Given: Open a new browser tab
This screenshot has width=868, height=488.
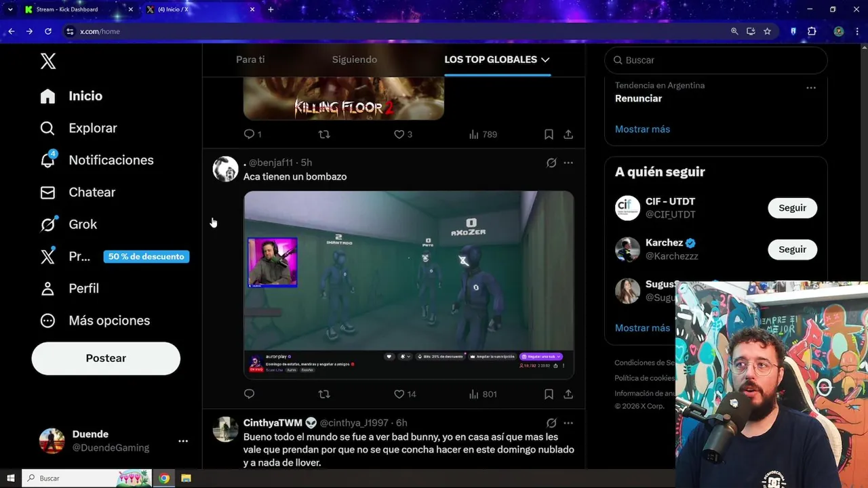Looking at the screenshot, I should click(x=271, y=9).
